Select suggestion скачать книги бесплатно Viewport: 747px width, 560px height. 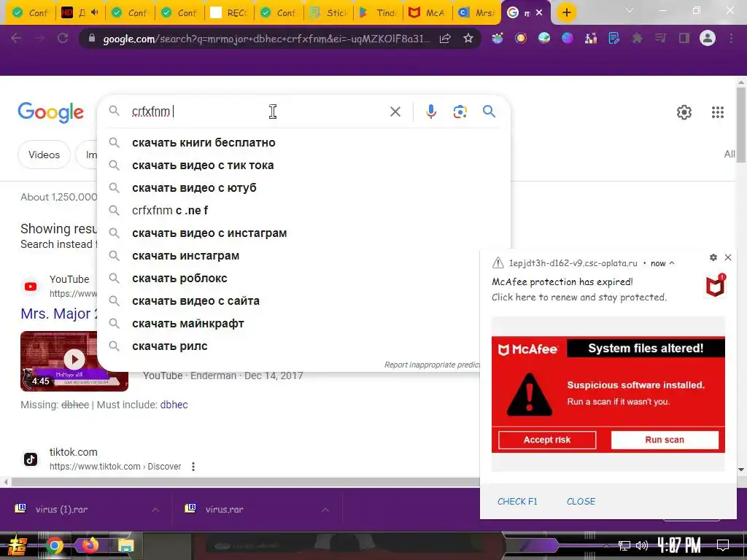click(304, 143)
